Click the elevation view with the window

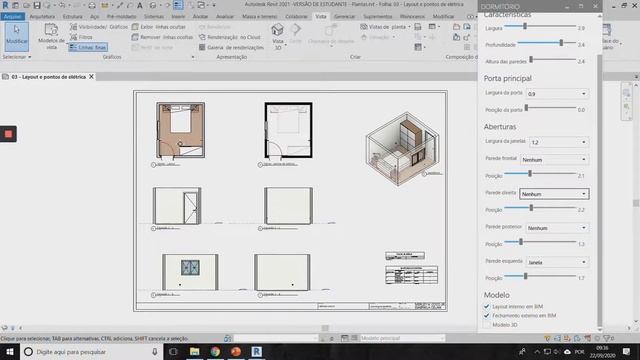(190, 272)
